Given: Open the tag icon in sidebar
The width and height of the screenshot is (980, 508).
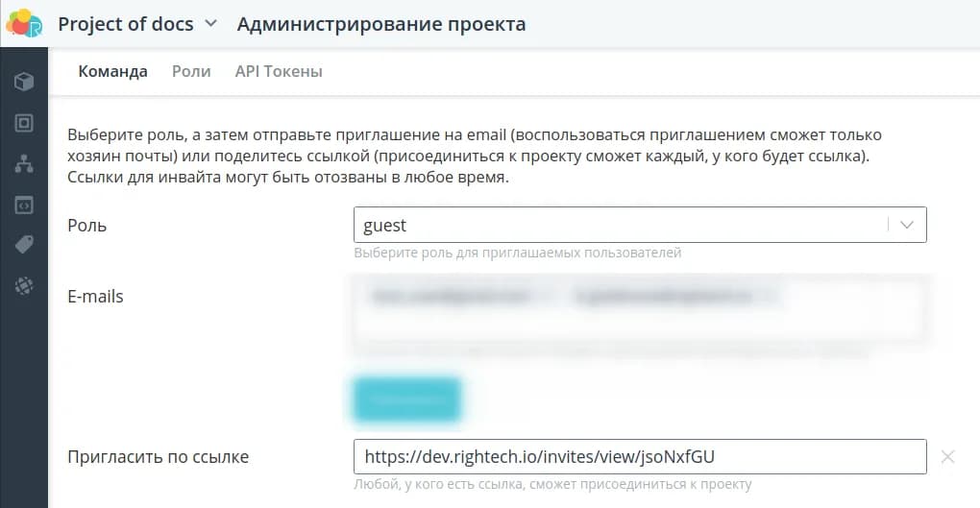Looking at the screenshot, I should click(24, 245).
